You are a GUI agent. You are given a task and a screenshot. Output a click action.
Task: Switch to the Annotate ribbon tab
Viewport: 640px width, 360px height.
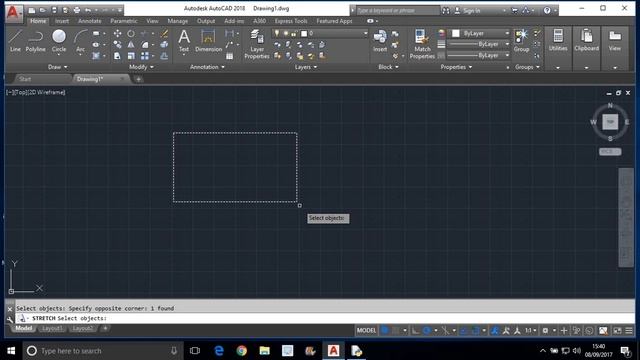point(89,21)
